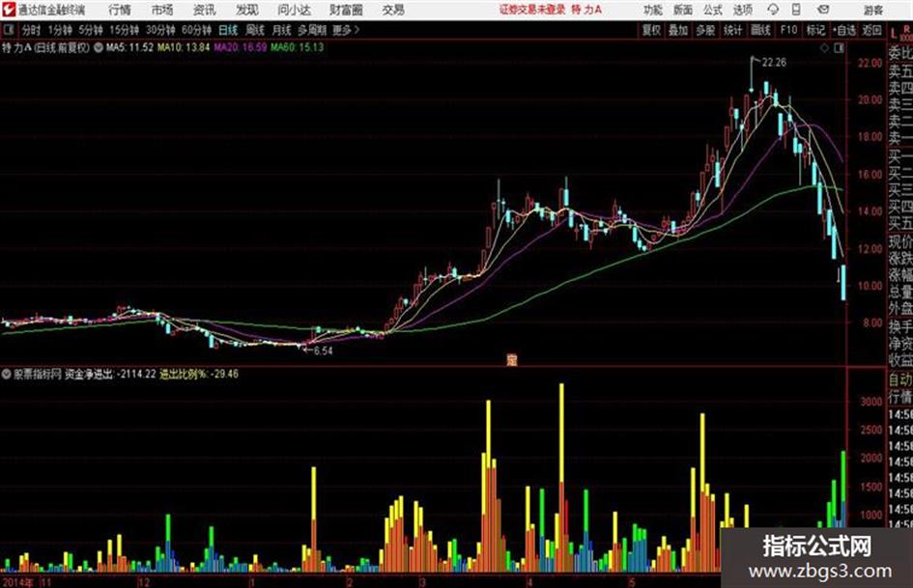The width and height of the screenshot is (913, 588).
Task: Toggle the side panel icon at chart top-right
Action: click(x=839, y=48)
